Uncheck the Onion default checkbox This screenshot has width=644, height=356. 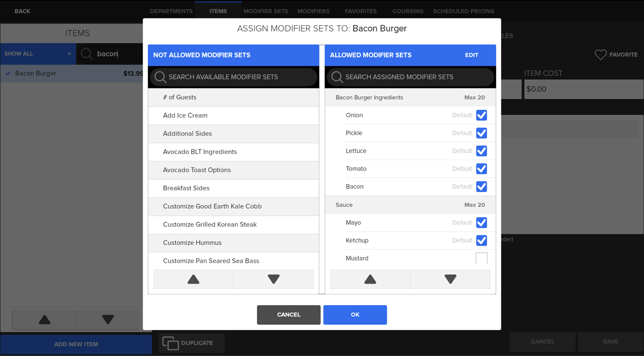(x=481, y=116)
